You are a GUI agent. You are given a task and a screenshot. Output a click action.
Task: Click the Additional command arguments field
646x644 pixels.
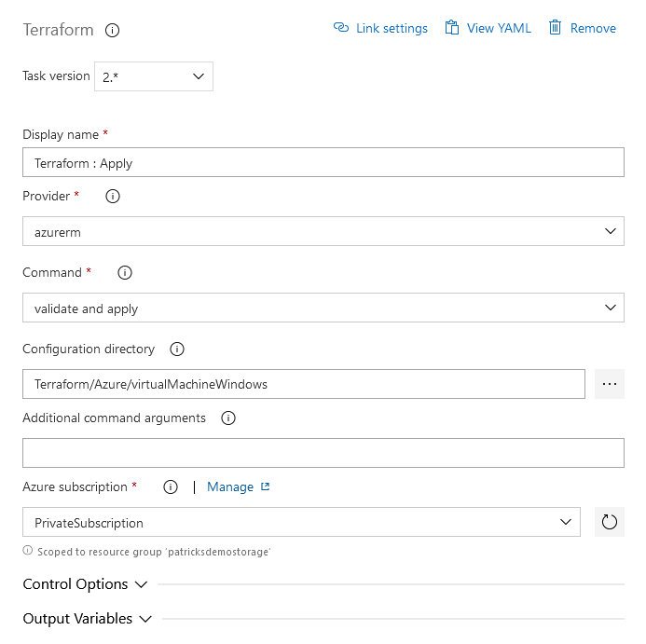point(323,453)
